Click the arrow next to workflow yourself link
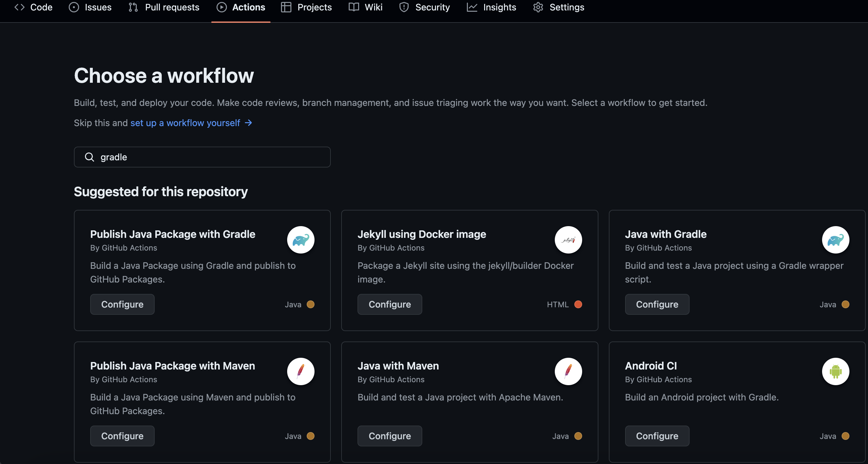The image size is (868, 464). point(248,123)
